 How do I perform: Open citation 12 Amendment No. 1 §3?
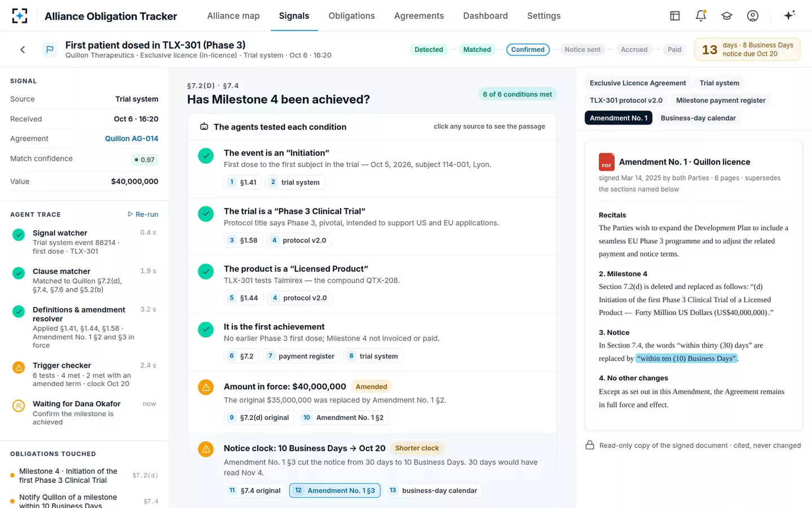coord(335,491)
